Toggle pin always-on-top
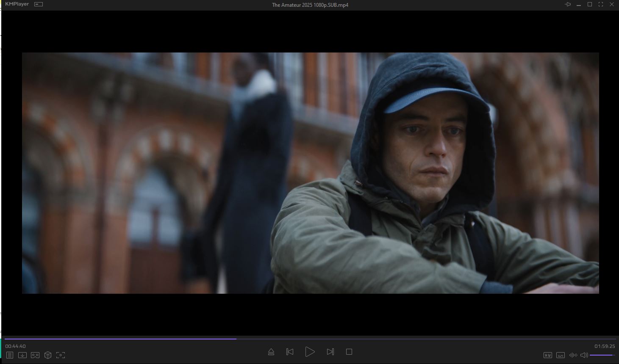Viewport: 619px width, 364px height. (568, 4)
